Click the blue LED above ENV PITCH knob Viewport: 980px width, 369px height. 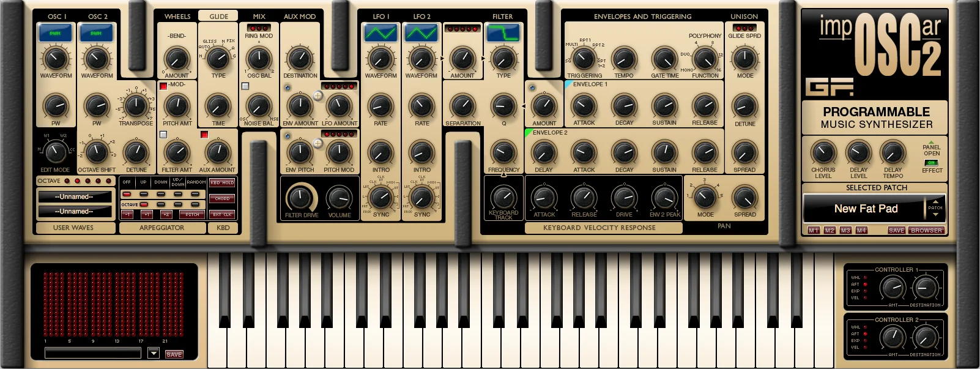coord(288,136)
